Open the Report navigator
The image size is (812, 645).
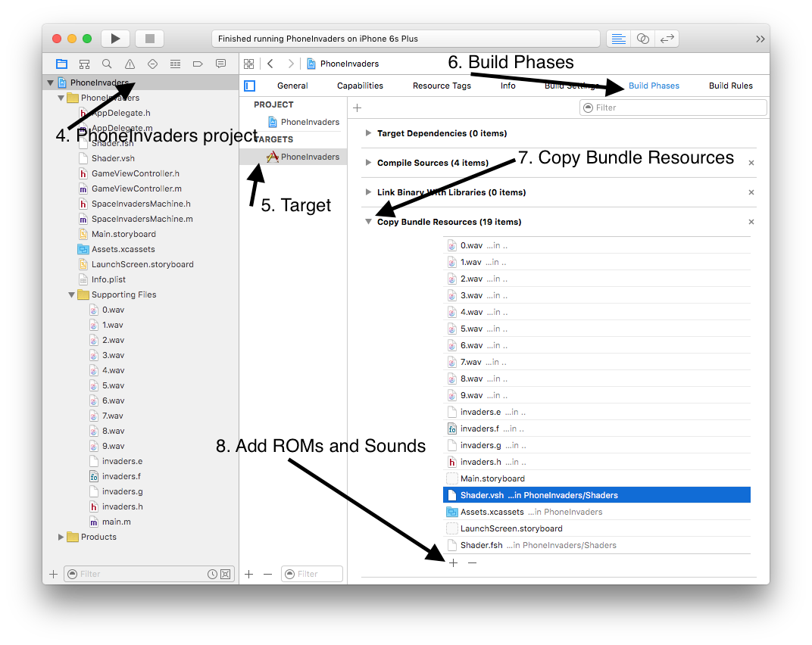(220, 64)
